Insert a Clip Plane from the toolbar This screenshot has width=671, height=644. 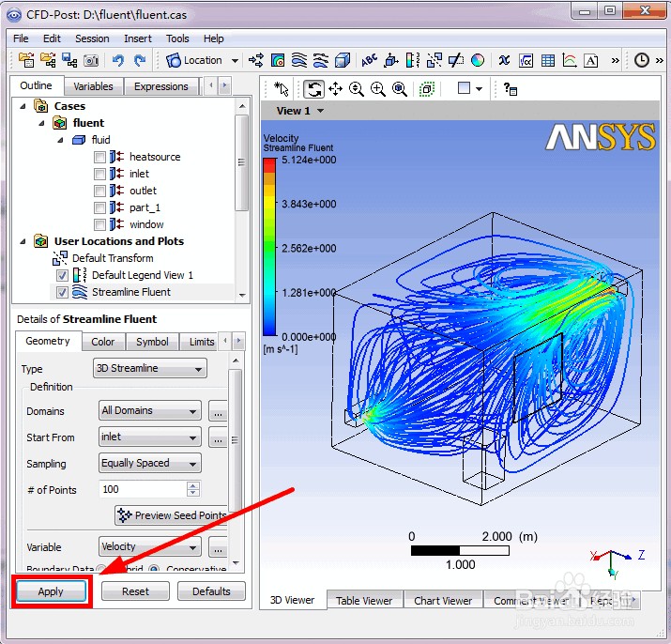tap(456, 60)
